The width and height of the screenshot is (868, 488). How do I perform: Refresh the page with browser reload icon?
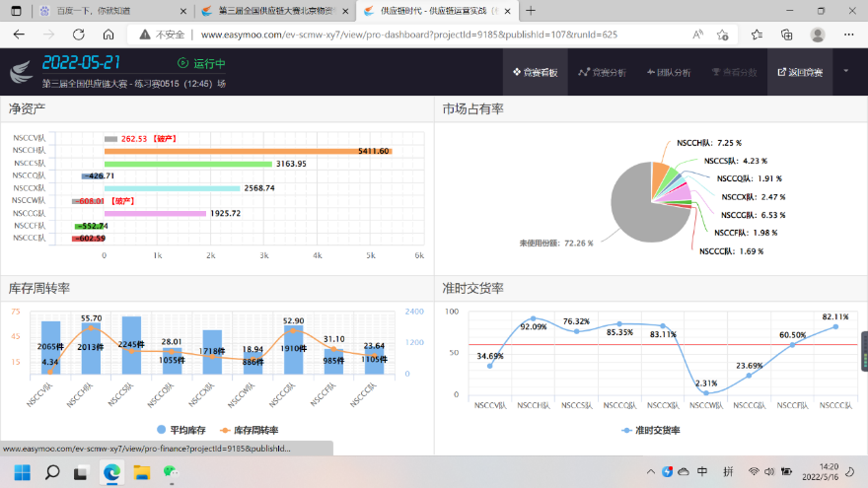(76, 34)
